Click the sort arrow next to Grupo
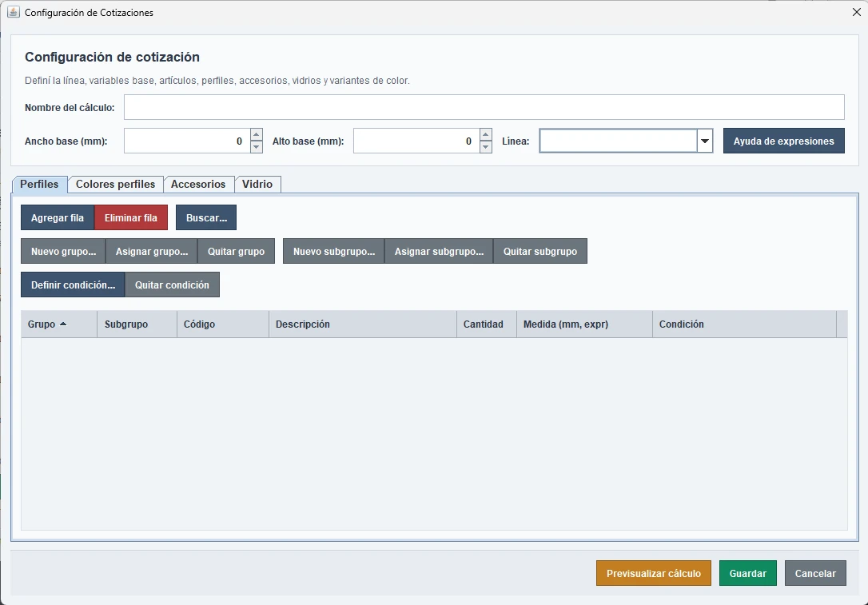 point(63,324)
